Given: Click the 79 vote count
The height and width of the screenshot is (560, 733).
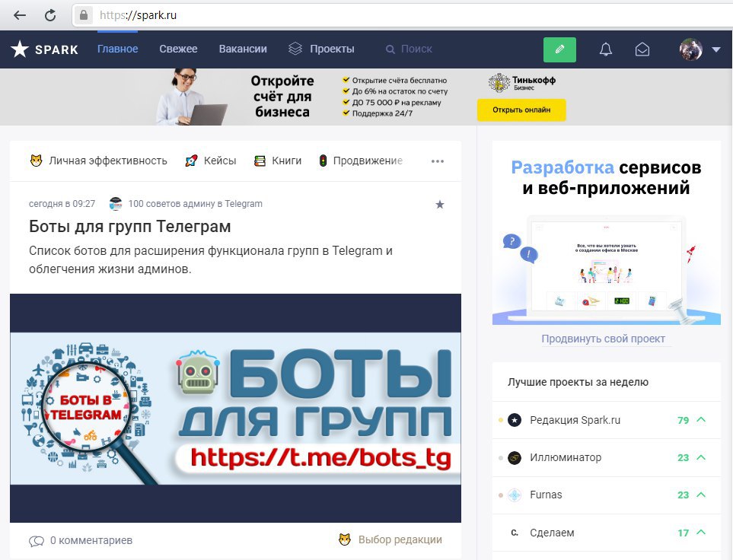Looking at the screenshot, I should coord(683,420).
